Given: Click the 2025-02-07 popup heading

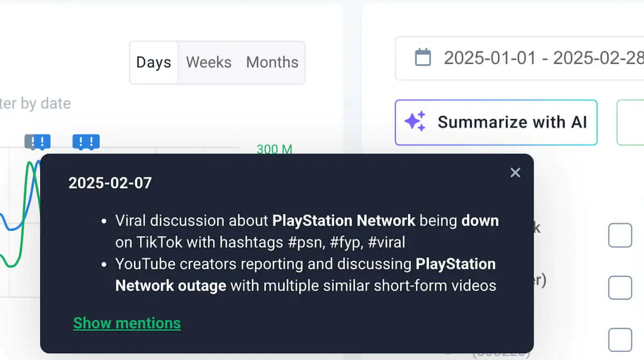Looking at the screenshot, I should [x=110, y=183].
